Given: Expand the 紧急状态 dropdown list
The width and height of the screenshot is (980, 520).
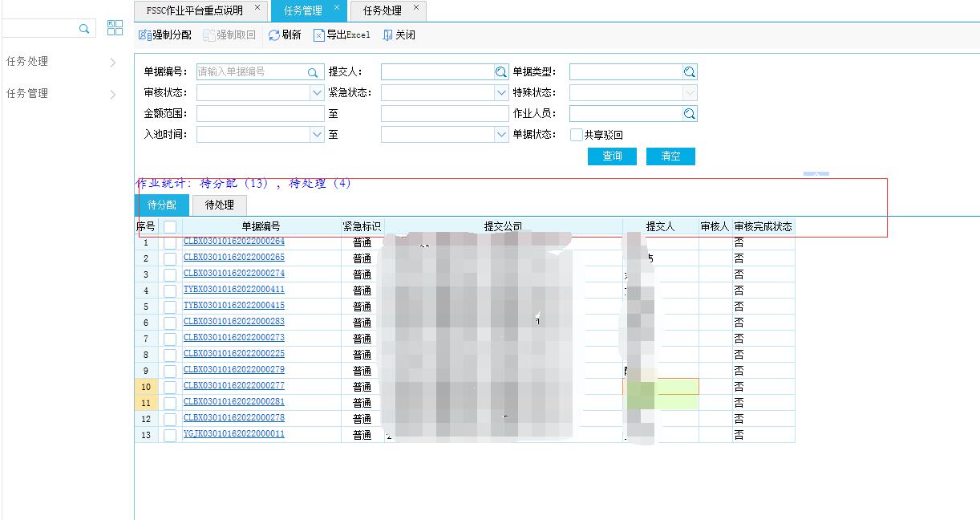Looking at the screenshot, I should coord(501,93).
